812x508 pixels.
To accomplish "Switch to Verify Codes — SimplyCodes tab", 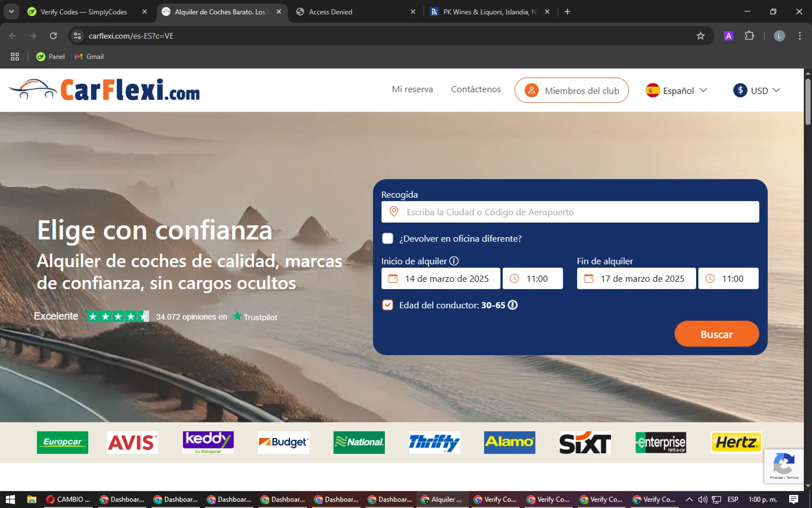I will [x=83, y=11].
